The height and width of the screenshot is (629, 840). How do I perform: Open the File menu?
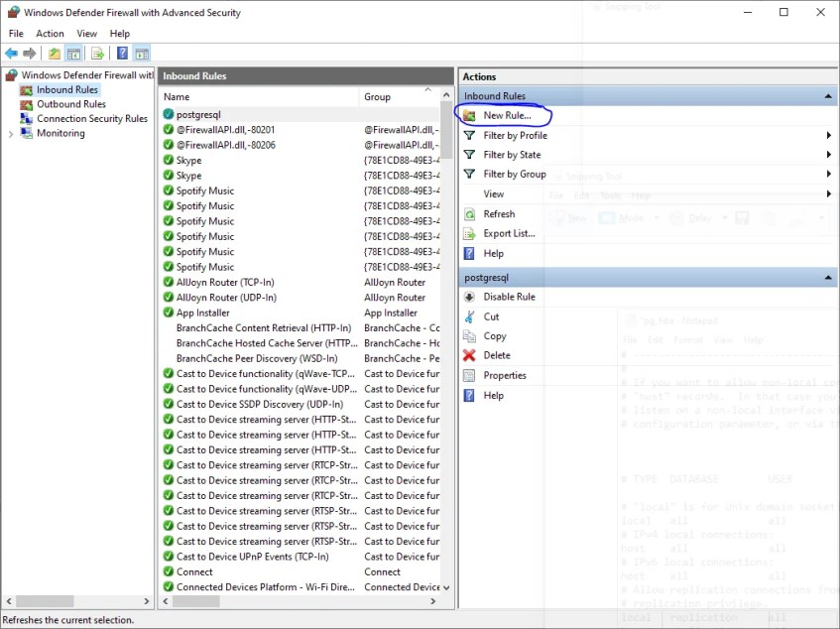(16, 33)
